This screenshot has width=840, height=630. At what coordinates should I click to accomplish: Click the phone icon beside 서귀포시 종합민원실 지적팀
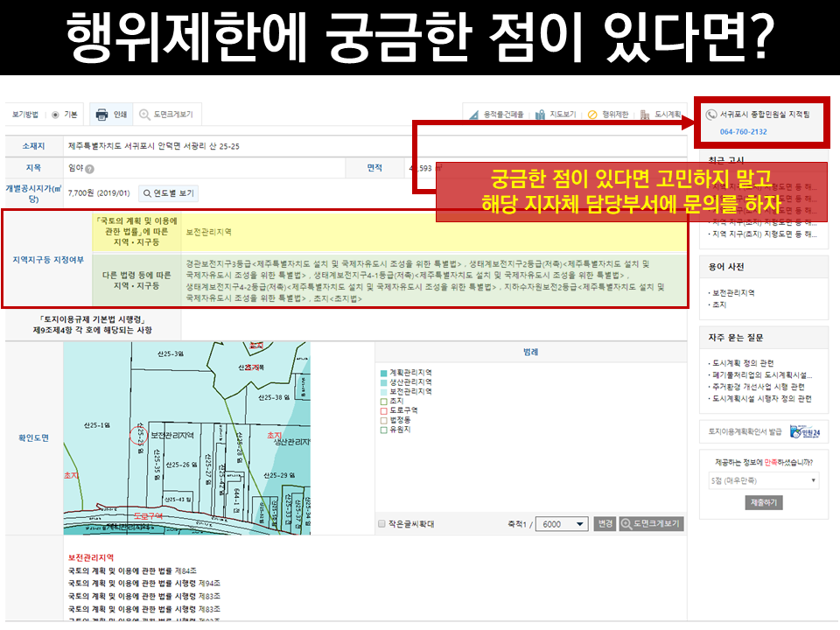pos(711,114)
